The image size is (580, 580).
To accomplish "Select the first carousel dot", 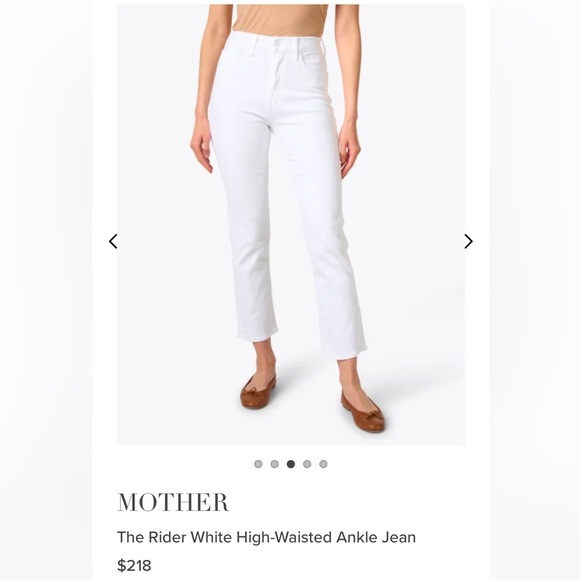I will click(x=258, y=464).
